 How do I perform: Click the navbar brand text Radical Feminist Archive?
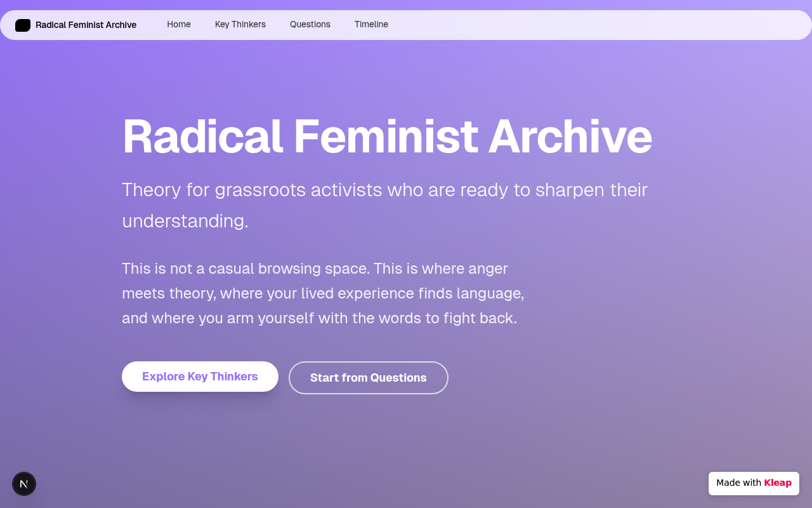tap(86, 25)
